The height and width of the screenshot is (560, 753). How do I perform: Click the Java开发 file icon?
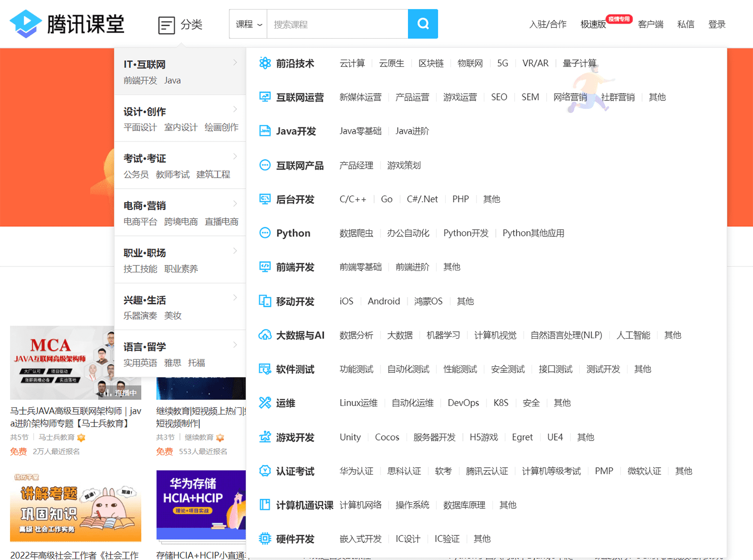265,131
